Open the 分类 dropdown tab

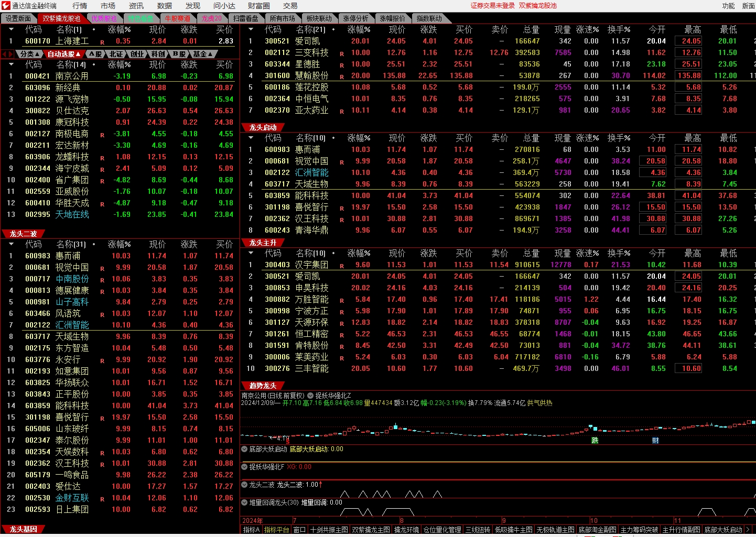click(30, 54)
